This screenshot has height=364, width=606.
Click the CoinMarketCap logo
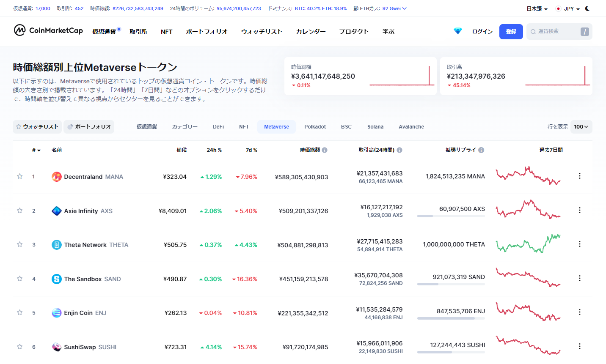tap(48, 30)
